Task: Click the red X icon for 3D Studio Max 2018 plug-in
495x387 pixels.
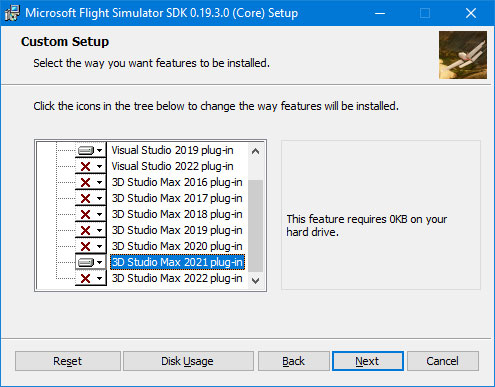Action: click(x=86, y=214)
